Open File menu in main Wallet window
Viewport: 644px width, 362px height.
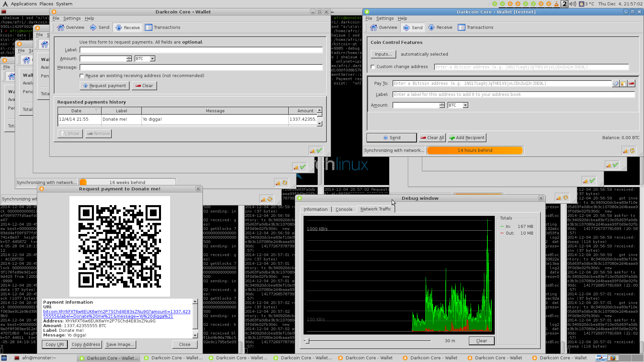[56, 18]
